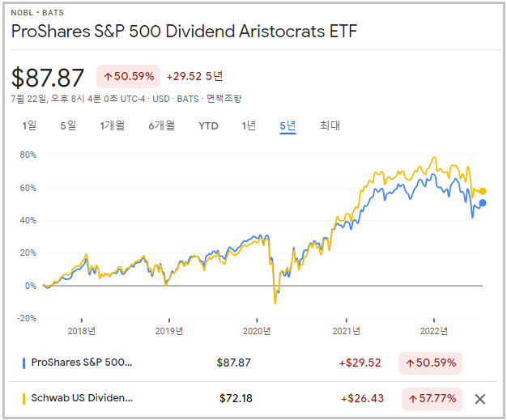The height and width of the screenshot is (420, 507).
Task: Open the Schwab US Dividen... comparison row
Action: [253, 399]
